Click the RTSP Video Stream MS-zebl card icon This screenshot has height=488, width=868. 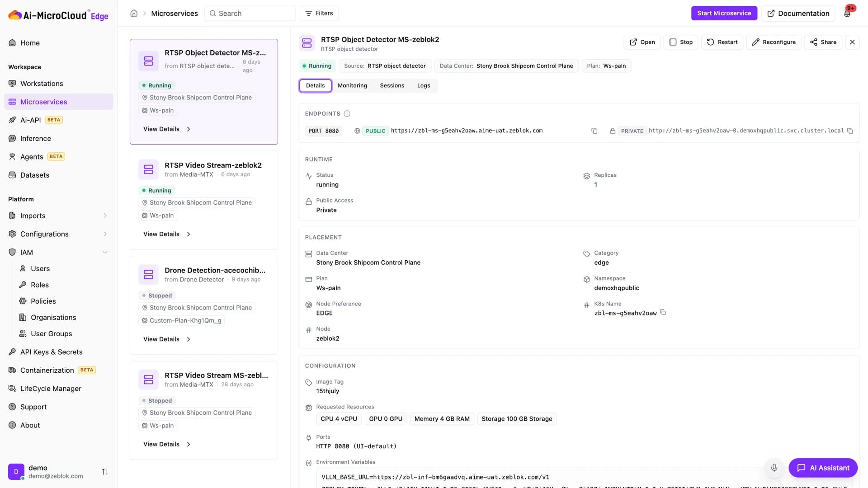click(148, 380)
